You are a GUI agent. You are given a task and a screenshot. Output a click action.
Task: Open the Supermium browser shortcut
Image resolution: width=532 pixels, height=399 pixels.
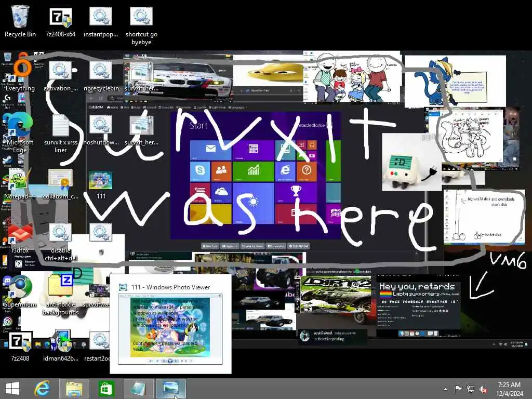tap(20, 291)
